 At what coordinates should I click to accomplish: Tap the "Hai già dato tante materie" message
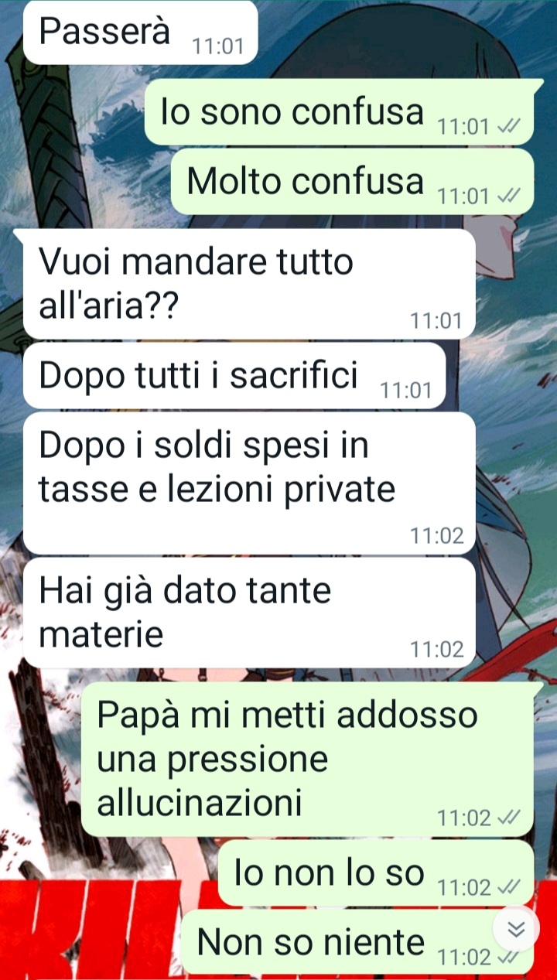point(249,613)
